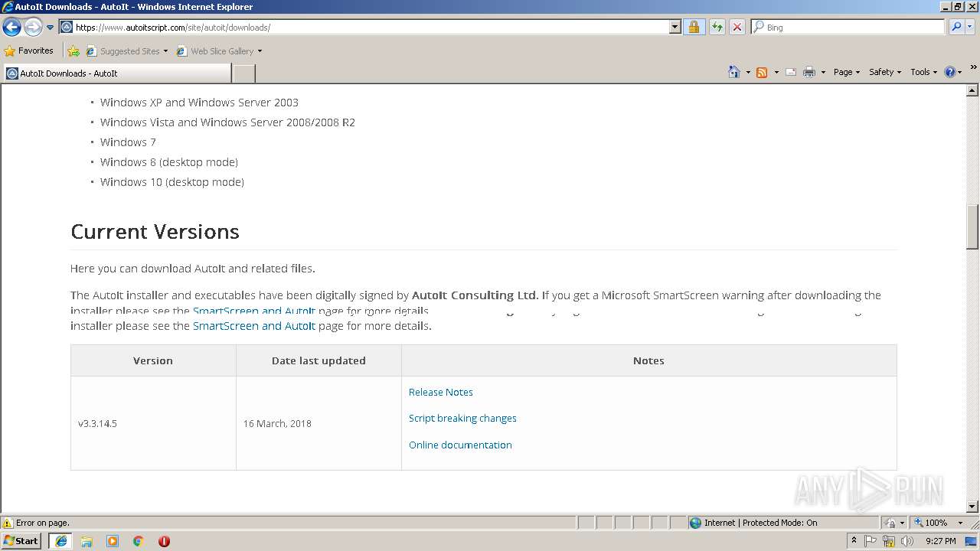The image size is (980, 551).
Task: Expand the feeds dropdown arrow
Action: point(776,72)
